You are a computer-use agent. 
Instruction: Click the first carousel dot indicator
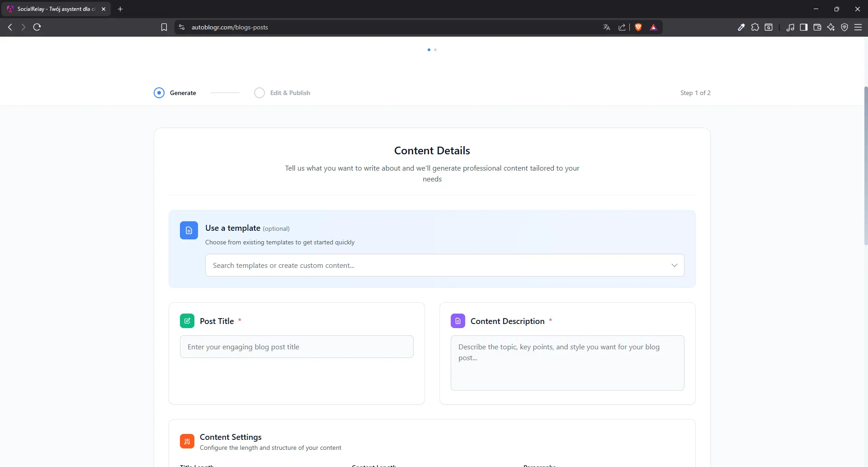[428, 50]
